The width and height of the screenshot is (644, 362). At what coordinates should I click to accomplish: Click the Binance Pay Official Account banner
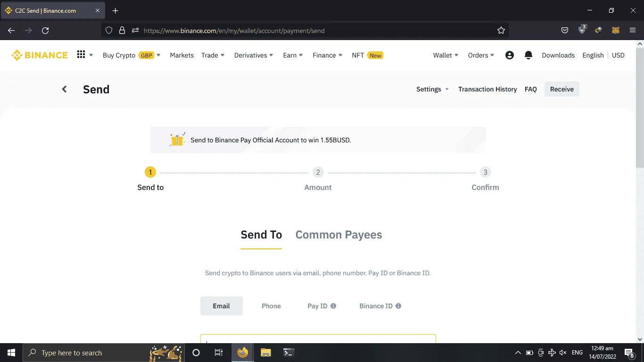tap(318, 140)
